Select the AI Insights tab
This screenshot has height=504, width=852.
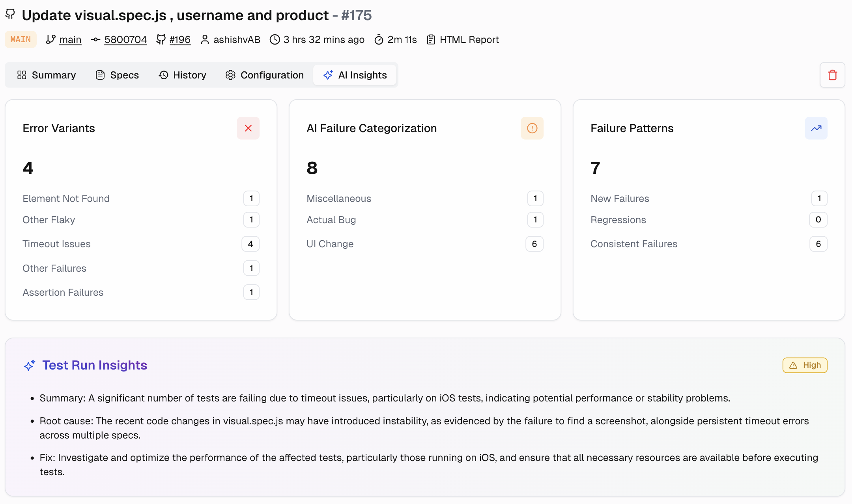click(355, 75)
